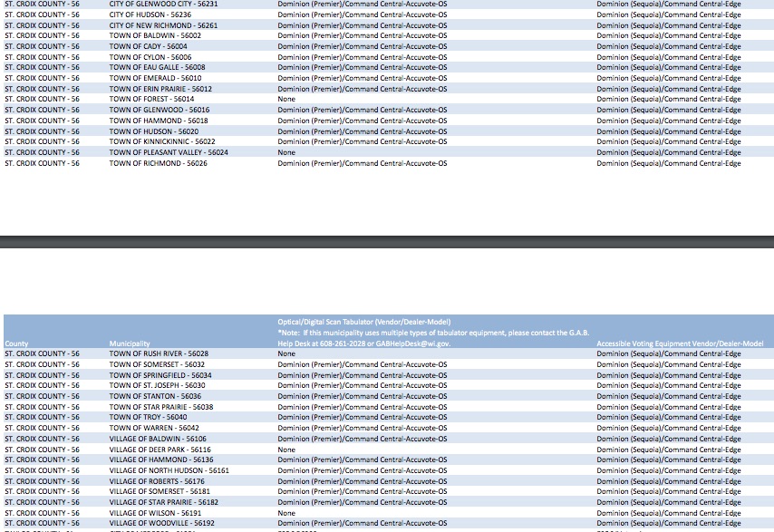Click accessible equipment text in City of Hudson row
Viewport: 774px width, 532px height.
[669, 15]
